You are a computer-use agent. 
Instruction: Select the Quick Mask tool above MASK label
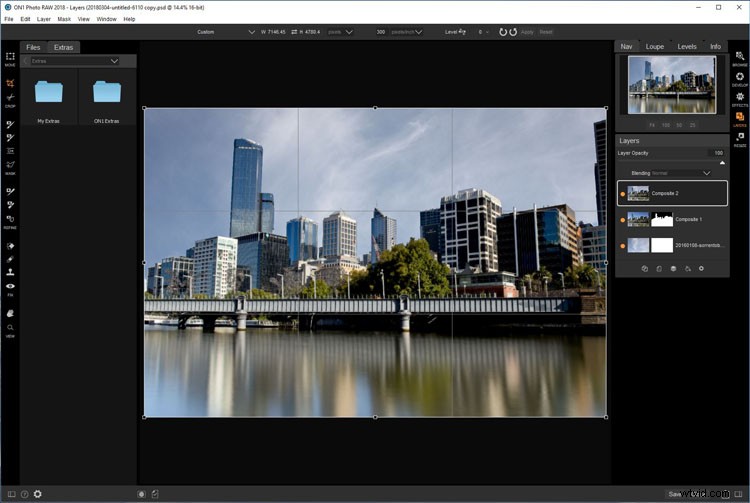[10, 164]
